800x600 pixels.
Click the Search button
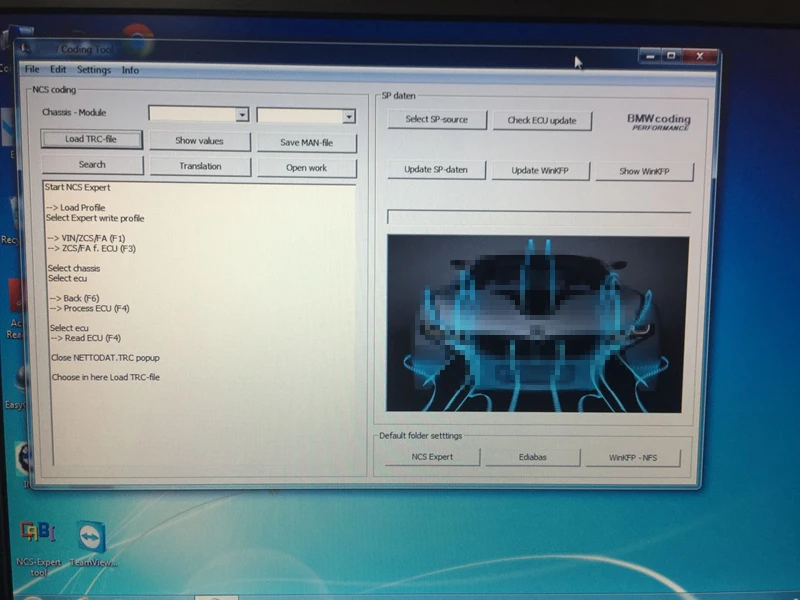[x=92, y=165]
